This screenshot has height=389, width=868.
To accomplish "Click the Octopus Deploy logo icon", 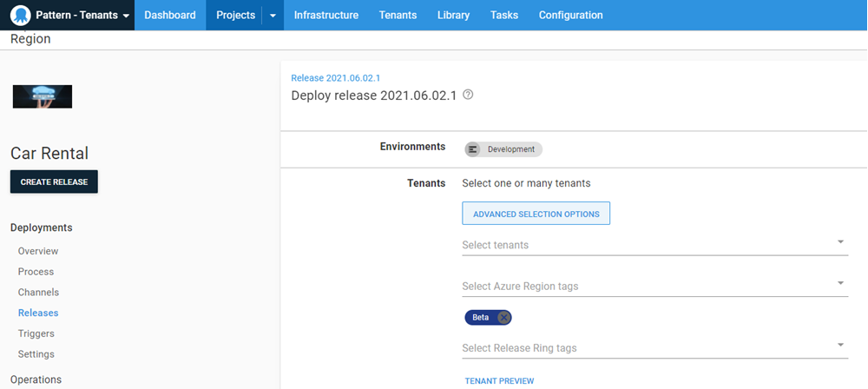I will pos(20,16).
